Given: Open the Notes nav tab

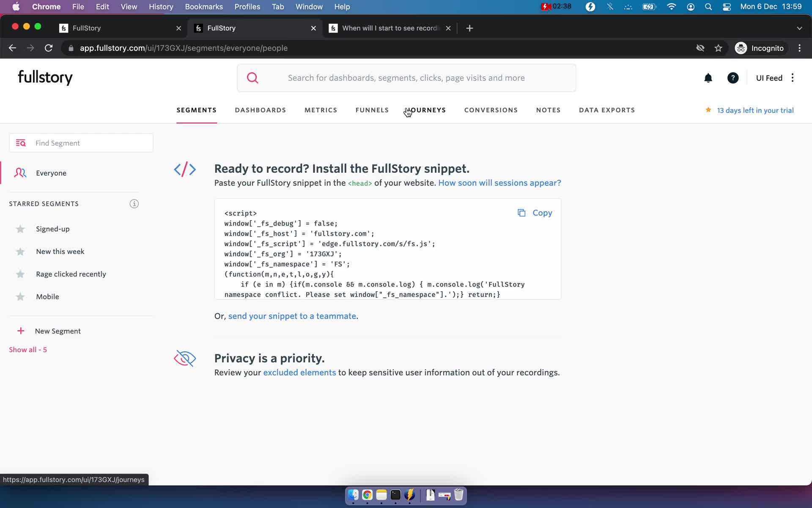Looking at the screenshot, I should (x=548, y=110).
